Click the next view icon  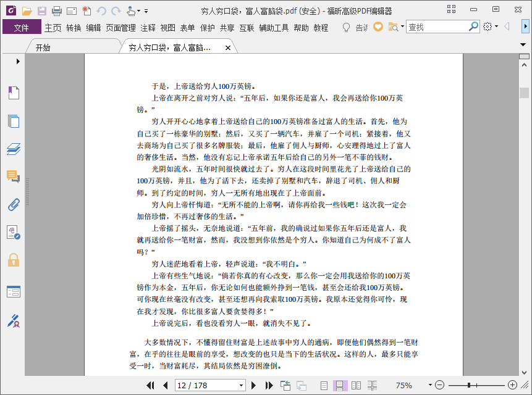pos(302,386)
